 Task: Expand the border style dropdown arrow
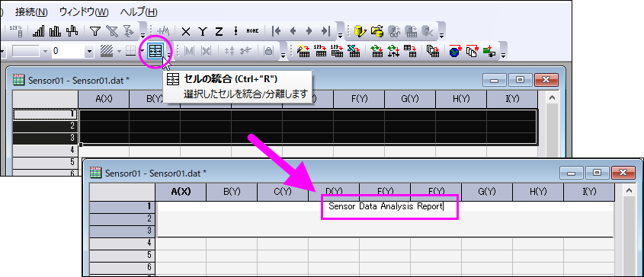point(142,51)
